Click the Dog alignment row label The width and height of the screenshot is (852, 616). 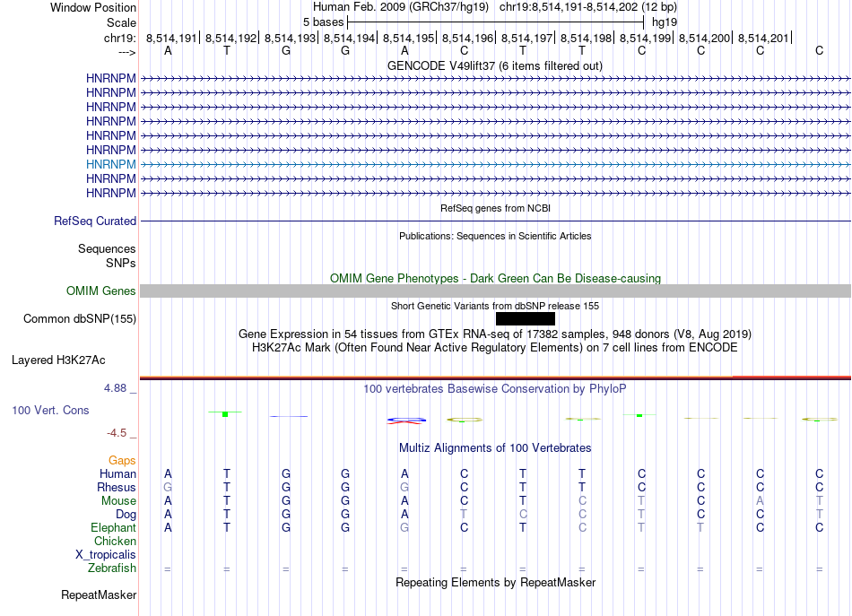126,515
